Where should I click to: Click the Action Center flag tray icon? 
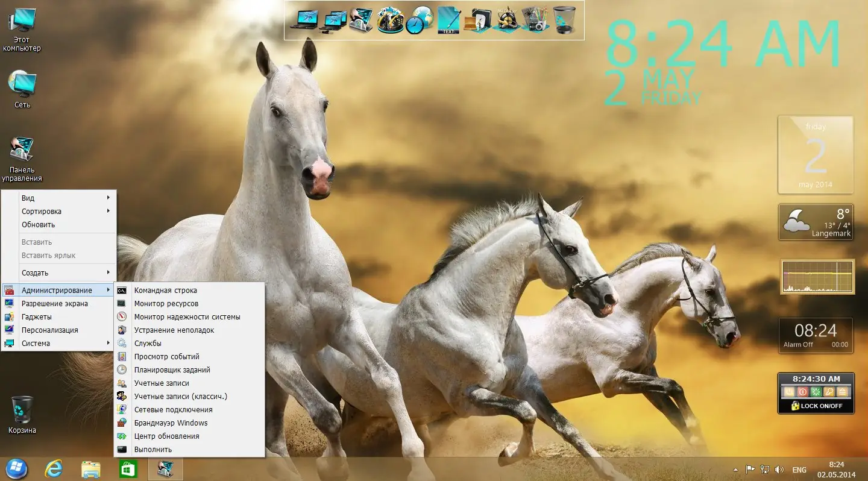click(750, 470)
